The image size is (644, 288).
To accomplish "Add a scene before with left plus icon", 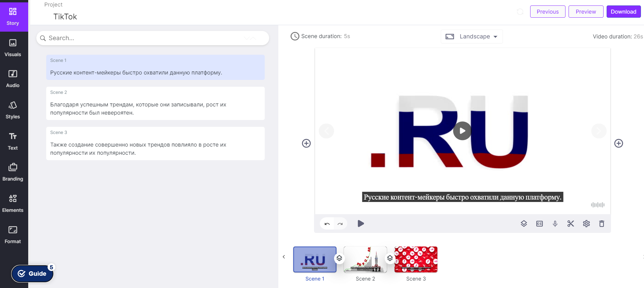I will point(306,143).
